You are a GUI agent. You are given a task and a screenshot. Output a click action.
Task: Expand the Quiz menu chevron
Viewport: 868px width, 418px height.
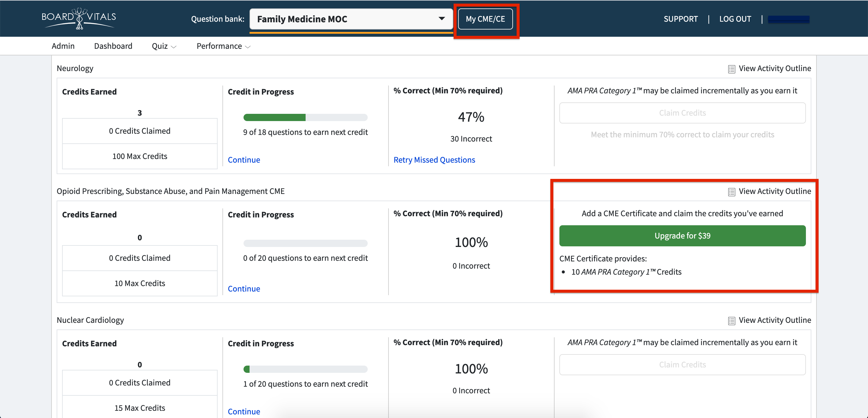tap(174, 47)
